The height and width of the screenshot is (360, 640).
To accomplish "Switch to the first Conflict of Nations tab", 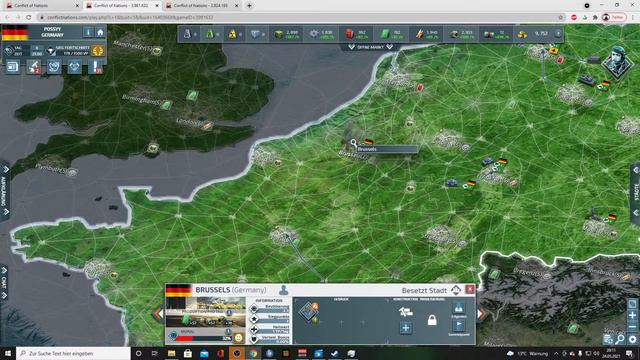I will (x=42, y=6).
